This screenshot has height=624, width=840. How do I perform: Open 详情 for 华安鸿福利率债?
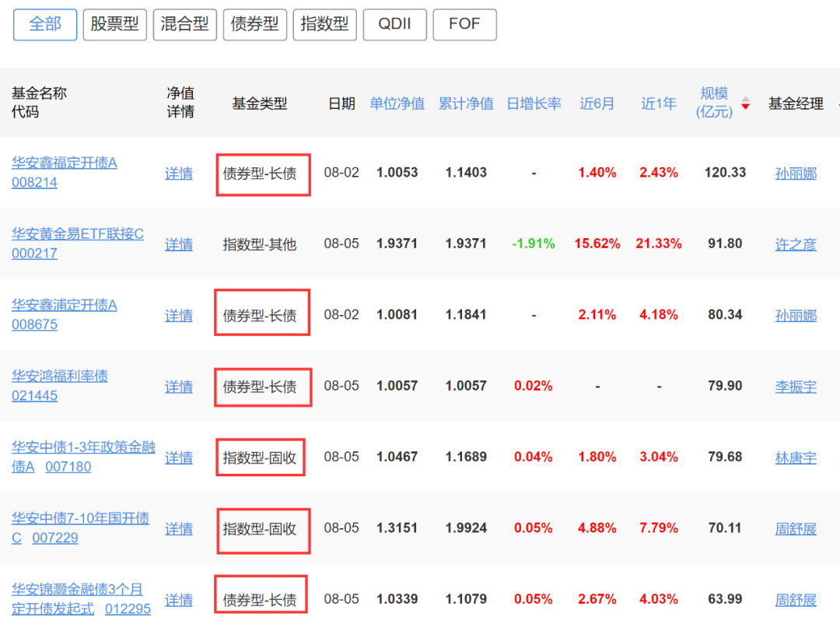coord(179,387)
